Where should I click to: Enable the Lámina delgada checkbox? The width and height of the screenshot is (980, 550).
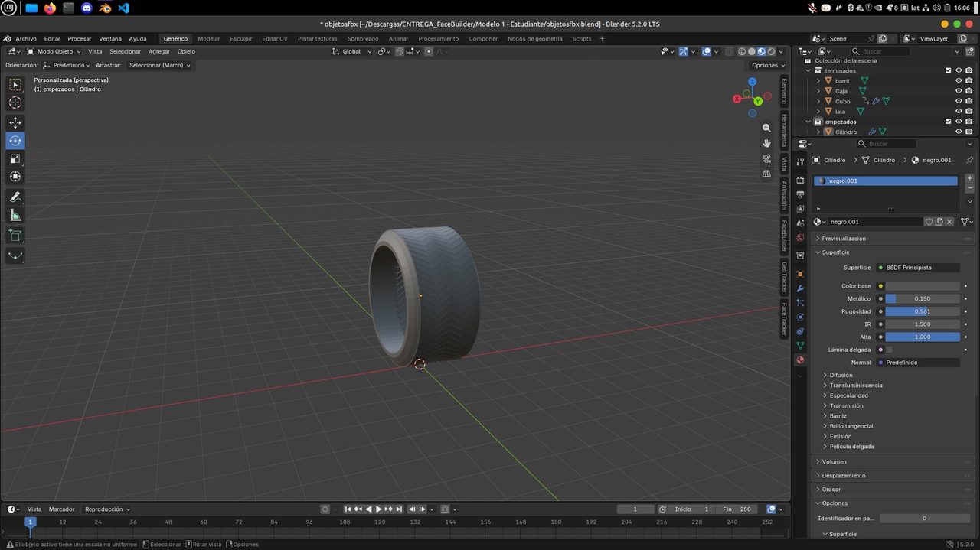point(889,350)
